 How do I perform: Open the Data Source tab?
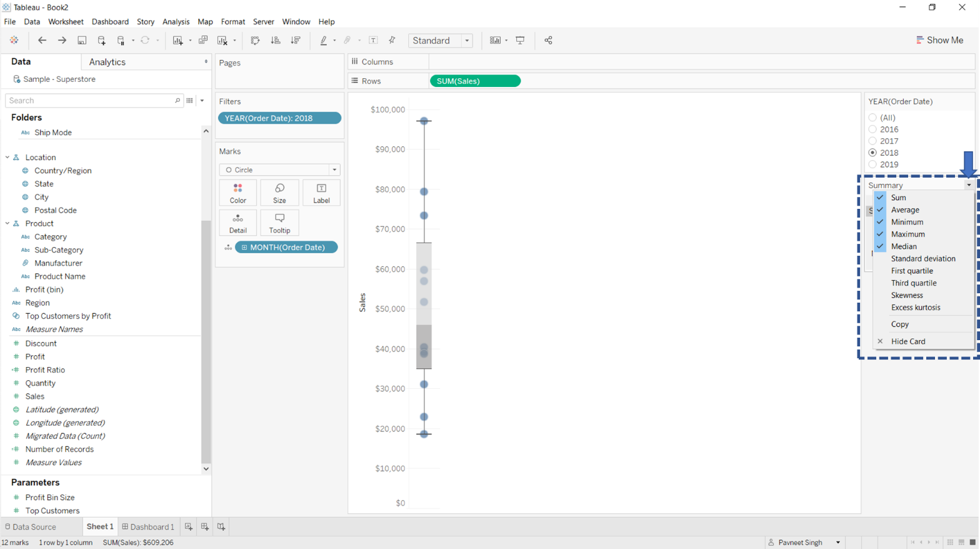(x=30, y=526)
